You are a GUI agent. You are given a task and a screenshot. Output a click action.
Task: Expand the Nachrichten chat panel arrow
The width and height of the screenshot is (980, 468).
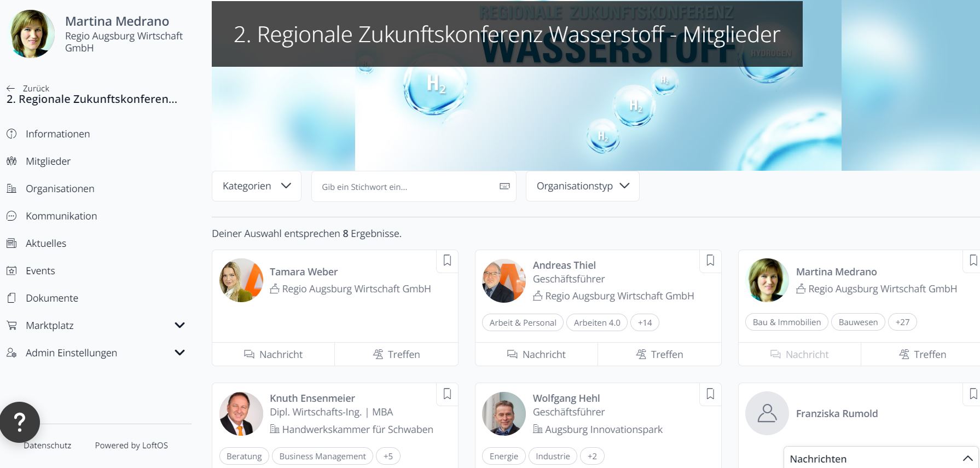coord(967,459)
